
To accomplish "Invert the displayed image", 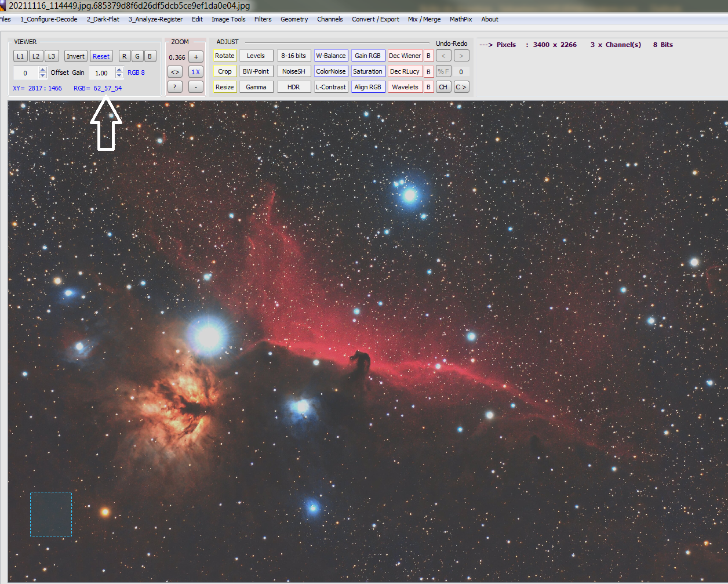I will (76, 56).
